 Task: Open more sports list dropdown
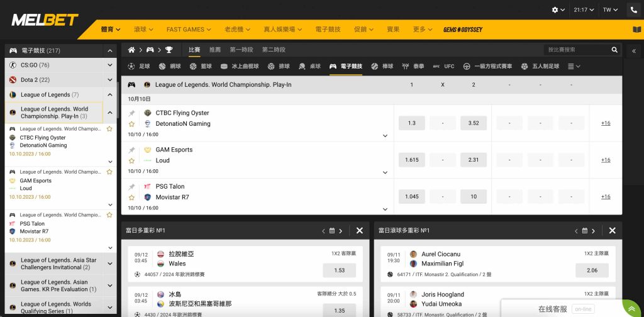point(574,66)
